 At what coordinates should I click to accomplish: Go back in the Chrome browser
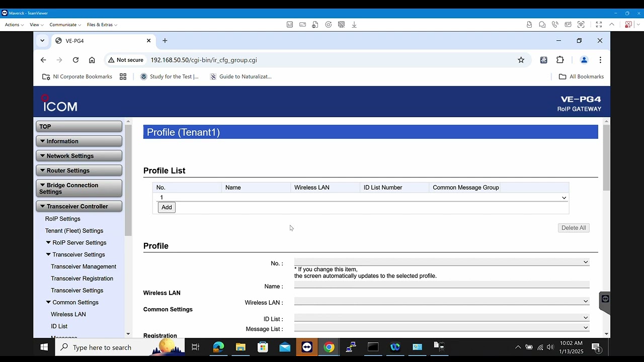coord(43,60)
